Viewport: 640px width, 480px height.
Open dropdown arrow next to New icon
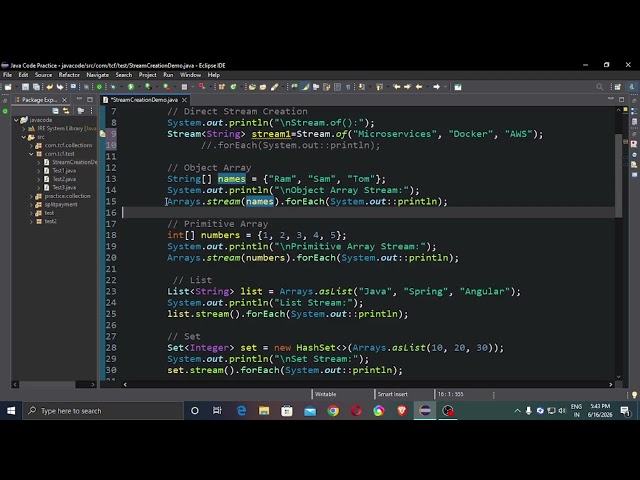[16, 87]
